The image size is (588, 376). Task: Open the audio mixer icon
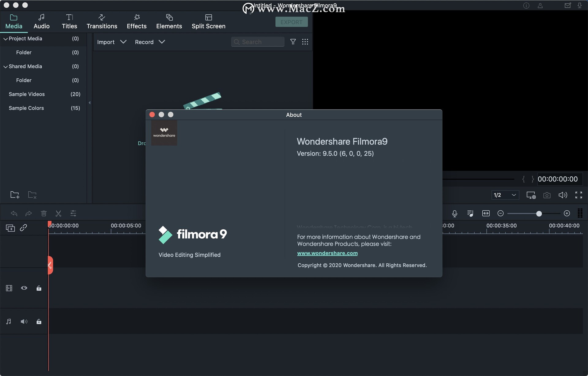pos(470,213)
